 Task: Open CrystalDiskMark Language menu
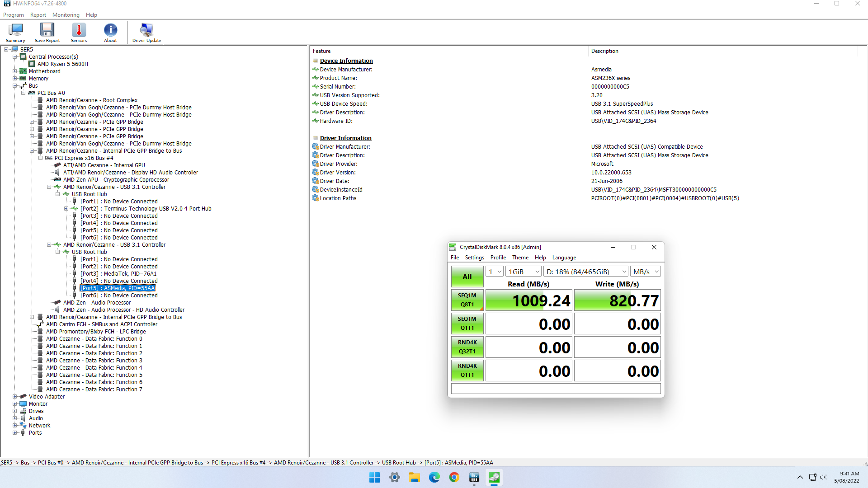(564, 258)
